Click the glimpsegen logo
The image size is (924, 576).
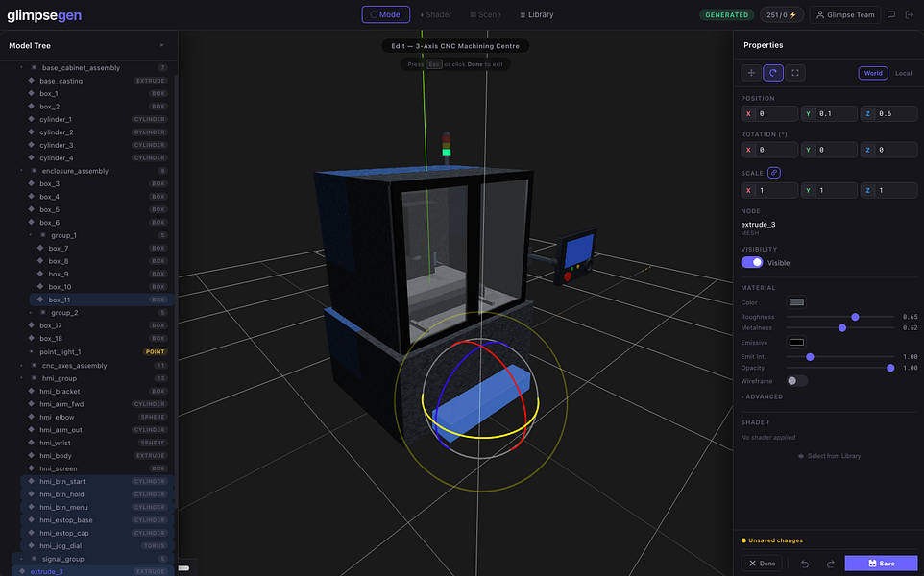pos(44,15)
